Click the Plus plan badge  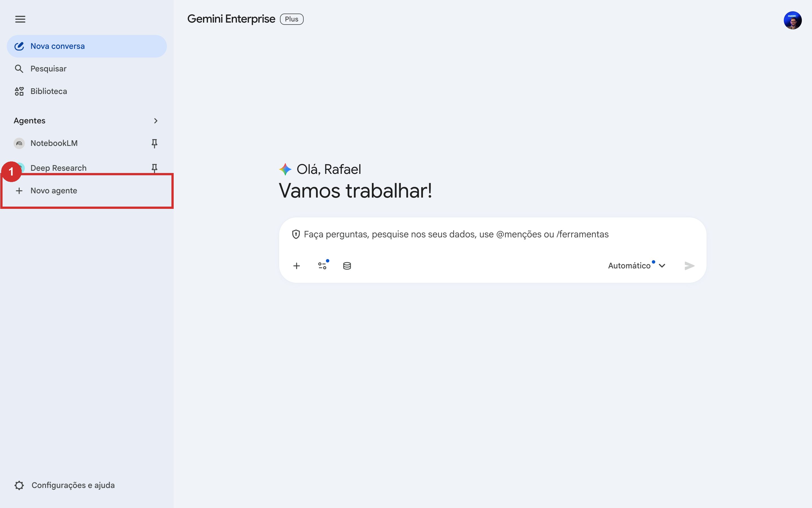click(x=292, y=19)
